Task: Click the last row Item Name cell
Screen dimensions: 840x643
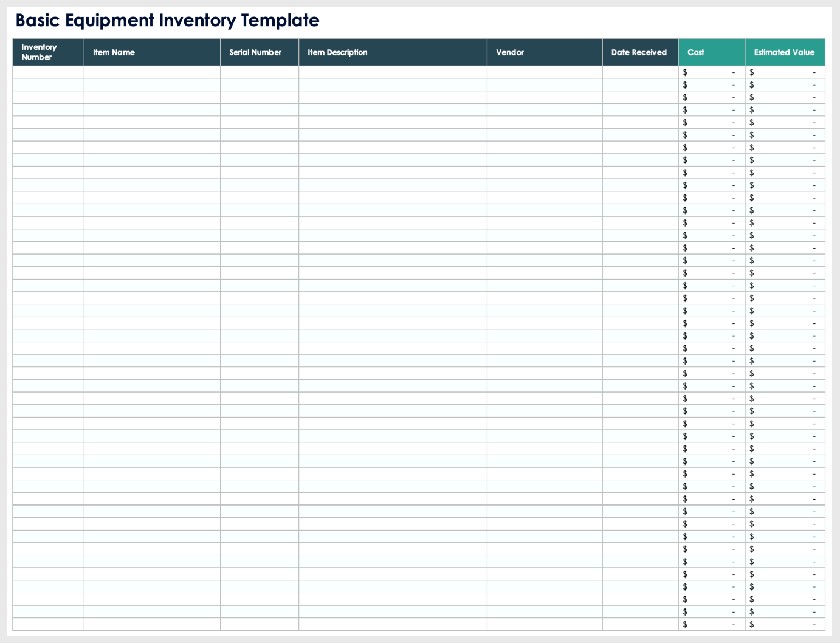Action: pyautogui.click(x=152, y=624)
